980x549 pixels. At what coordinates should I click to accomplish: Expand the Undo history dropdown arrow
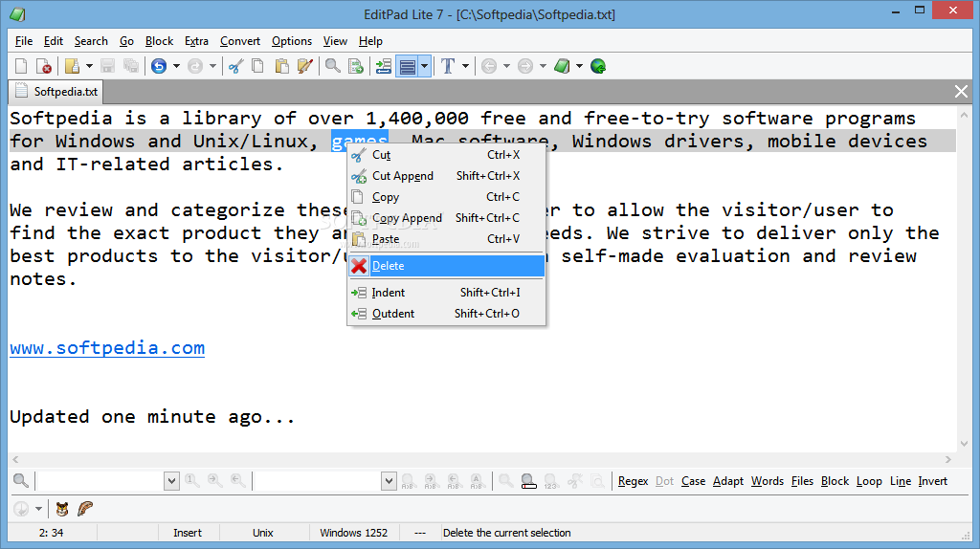pyautogui.click(x=176, y=66)
